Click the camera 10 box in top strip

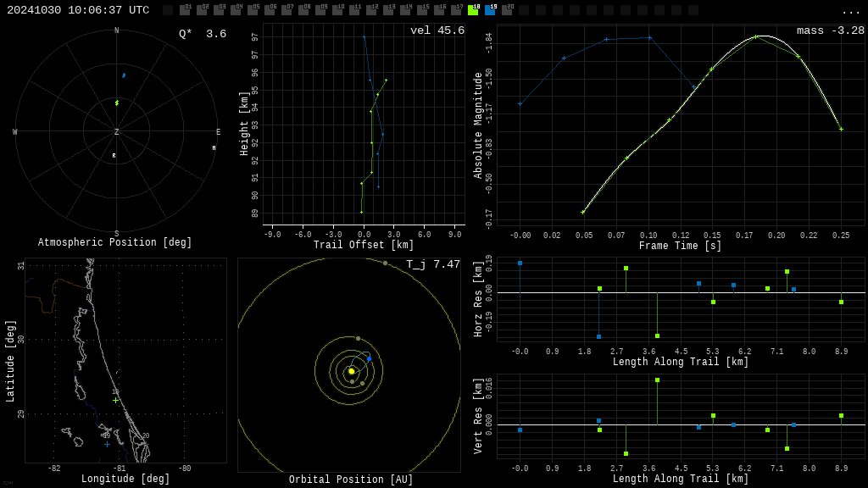tap(337, 10)
